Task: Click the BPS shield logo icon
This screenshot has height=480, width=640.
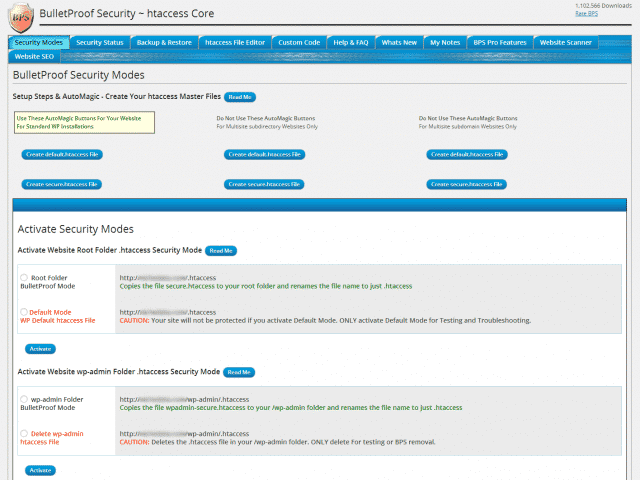Action: (x=21, y=18)
